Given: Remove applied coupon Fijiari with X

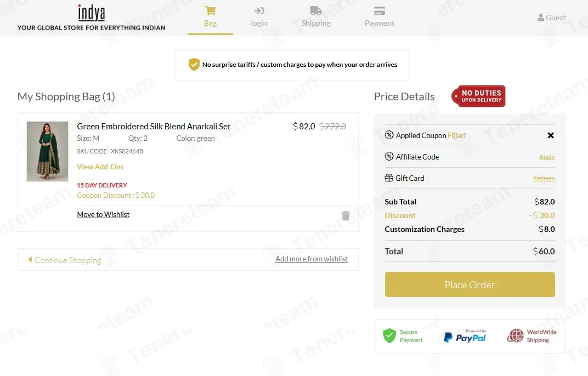Looking at the screenshot, I should [551, 135].
